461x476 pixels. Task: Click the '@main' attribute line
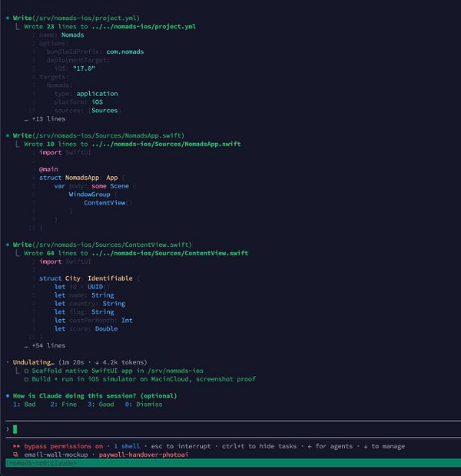[x=48, y=169]
